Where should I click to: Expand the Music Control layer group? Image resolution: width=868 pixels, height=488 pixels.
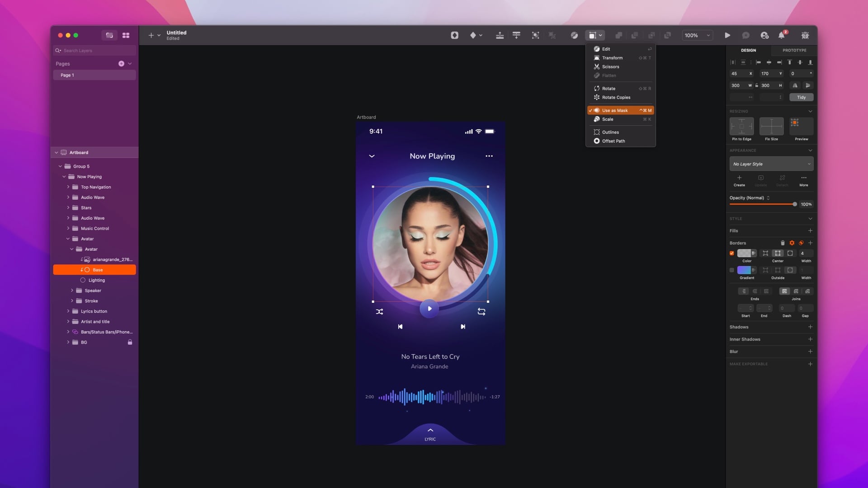pos(68,228)
